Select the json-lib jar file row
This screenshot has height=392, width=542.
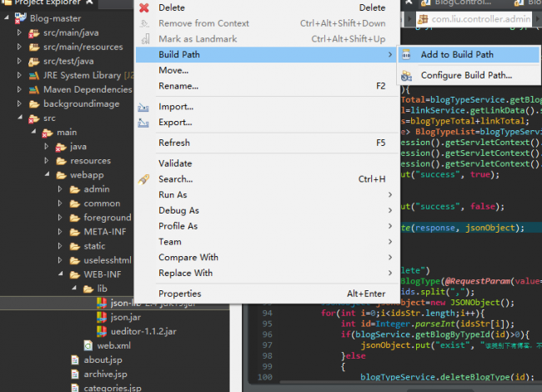(x=114, y=303)
